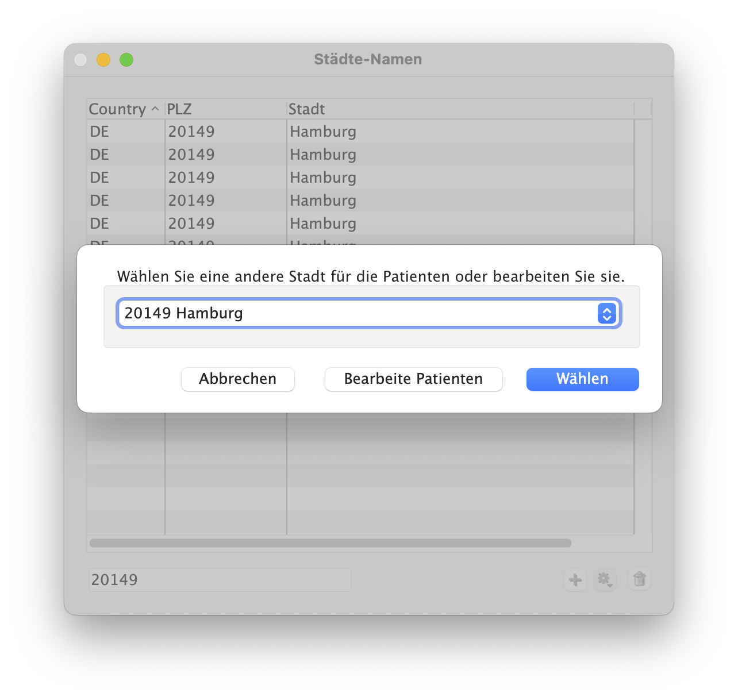Open the gear actions menu icon
The width and height of the screenshot is (738, 700).
pyautogui.click(x=605, y=579)
